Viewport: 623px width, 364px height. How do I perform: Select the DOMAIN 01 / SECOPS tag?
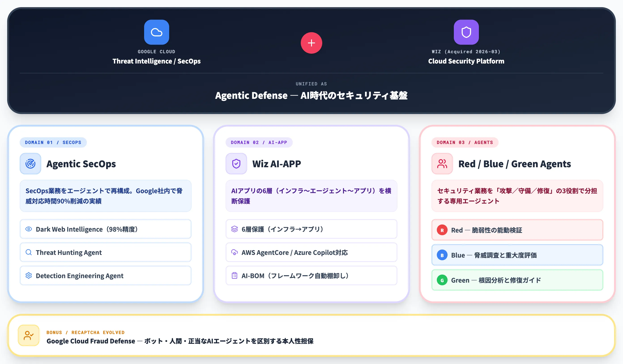tap(53, 142)
